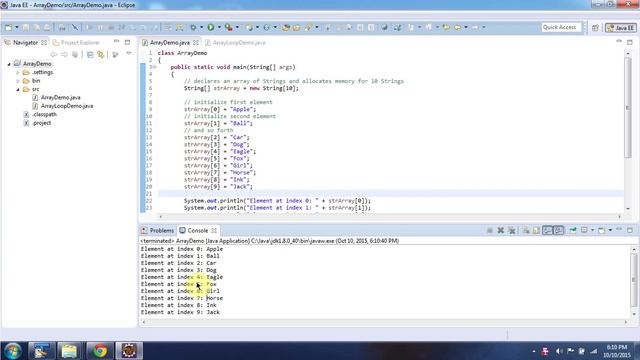Toggle the Scroll Lock icon in Console
The height and width of the screenshot is (360, 640).
[536, 230]
